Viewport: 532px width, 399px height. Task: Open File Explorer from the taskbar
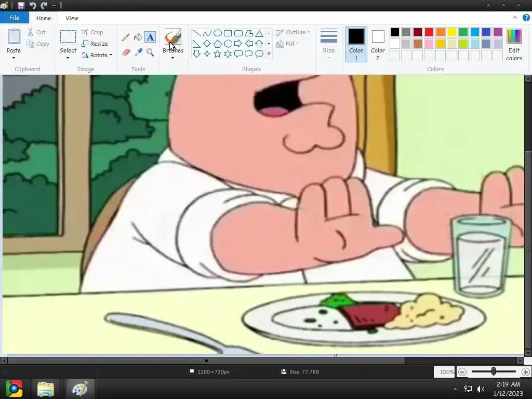coord(46,389)
